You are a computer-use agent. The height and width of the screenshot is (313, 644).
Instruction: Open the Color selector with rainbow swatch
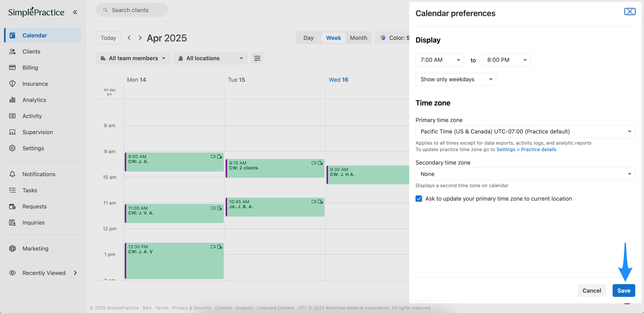(x=392, y=38)
